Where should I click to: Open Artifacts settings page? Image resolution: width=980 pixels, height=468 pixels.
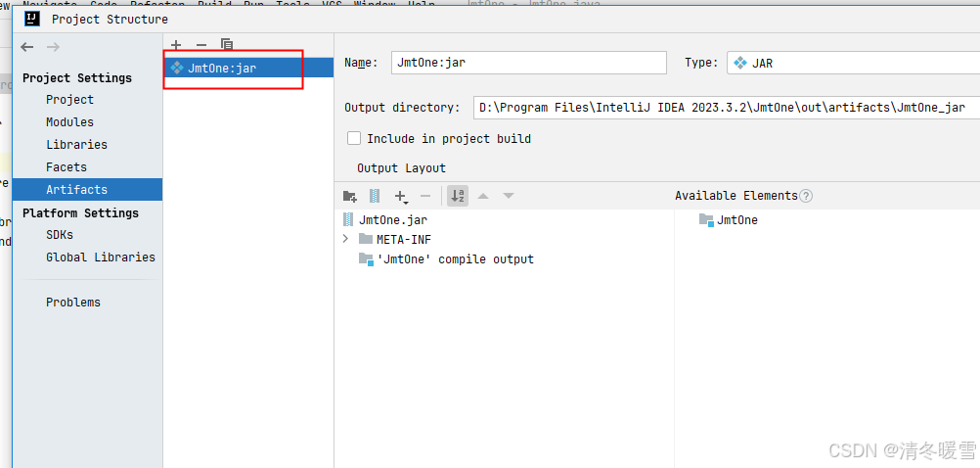click(87, 190)
